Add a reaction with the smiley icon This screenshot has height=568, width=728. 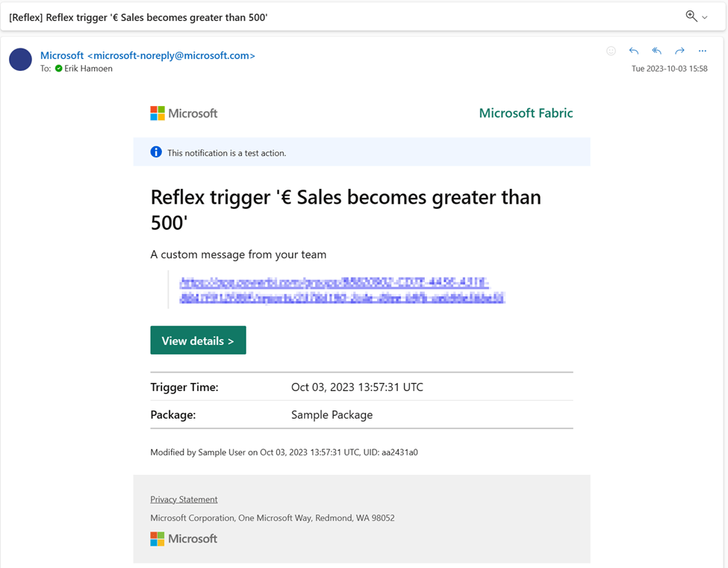(611, 52)
